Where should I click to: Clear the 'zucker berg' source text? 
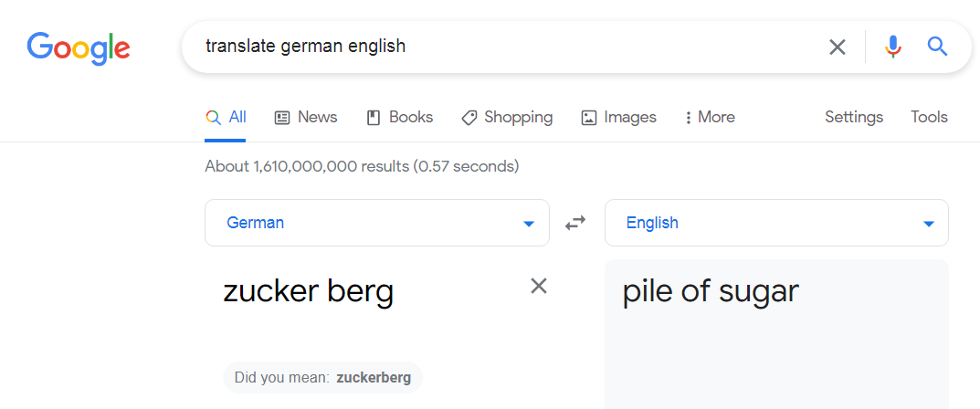[x=539, y=286]
